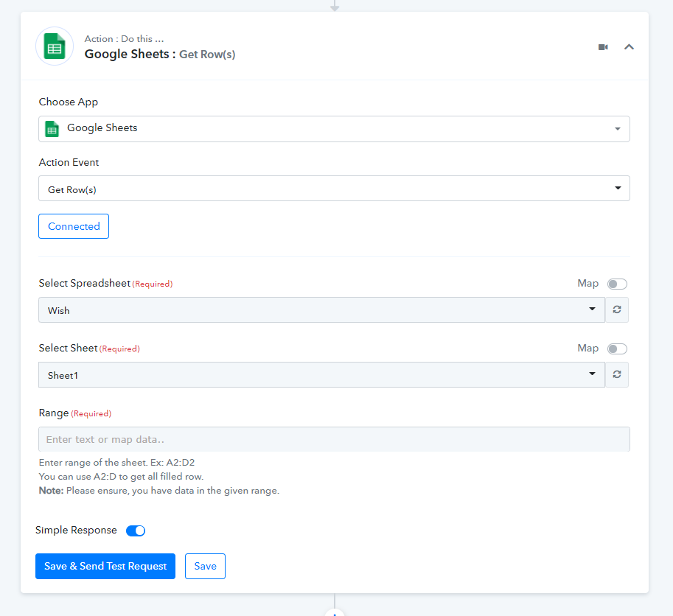This screenshot has width=673, height=616.
Task: Click the add step plus button below
Action: pyautogui.click(x=335, y=614)
